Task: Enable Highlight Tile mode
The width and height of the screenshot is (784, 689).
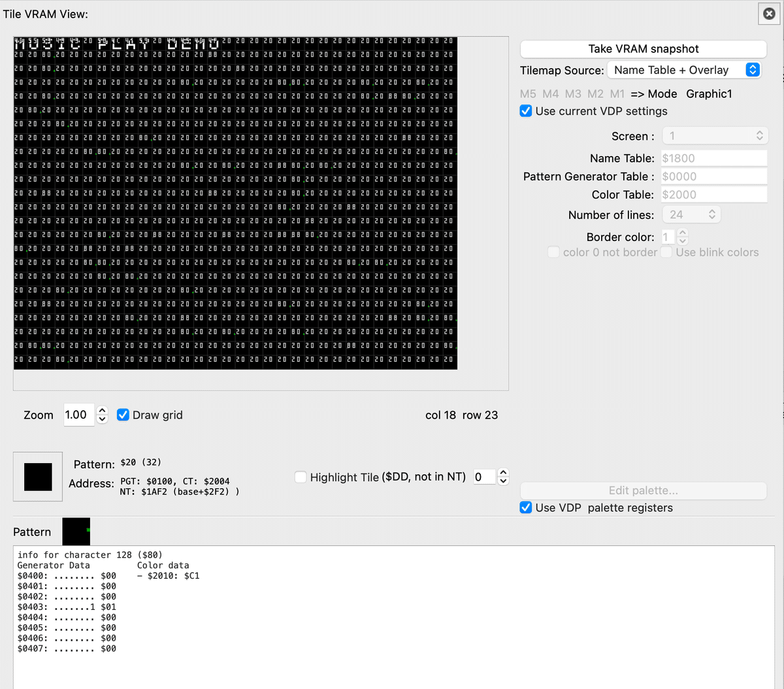Action: point(301,477)
